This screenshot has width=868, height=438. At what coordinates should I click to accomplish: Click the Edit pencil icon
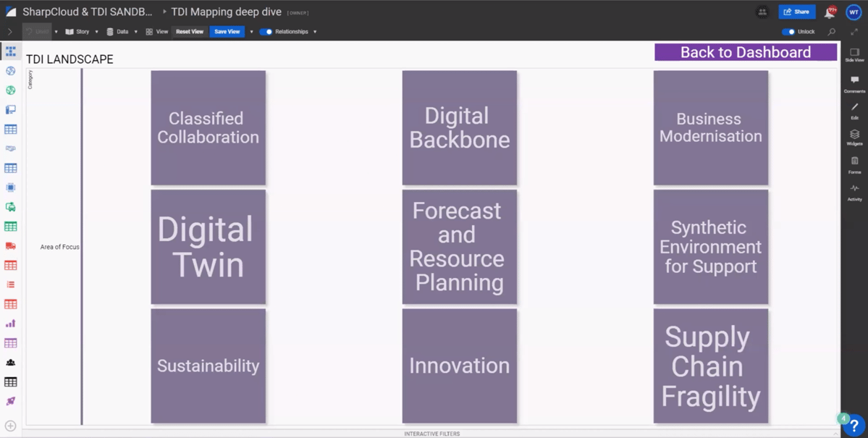click(854, 110)
